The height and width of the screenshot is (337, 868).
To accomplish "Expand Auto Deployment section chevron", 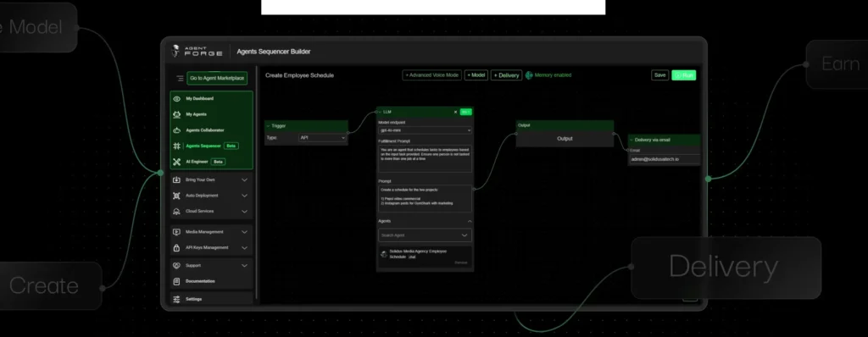I will click(x=245, y=196).
